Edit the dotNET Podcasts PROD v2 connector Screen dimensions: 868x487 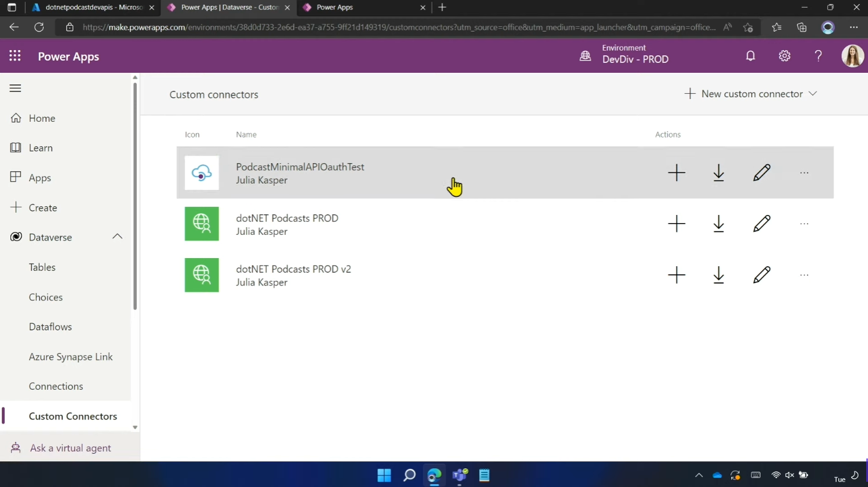coord(761,275)
